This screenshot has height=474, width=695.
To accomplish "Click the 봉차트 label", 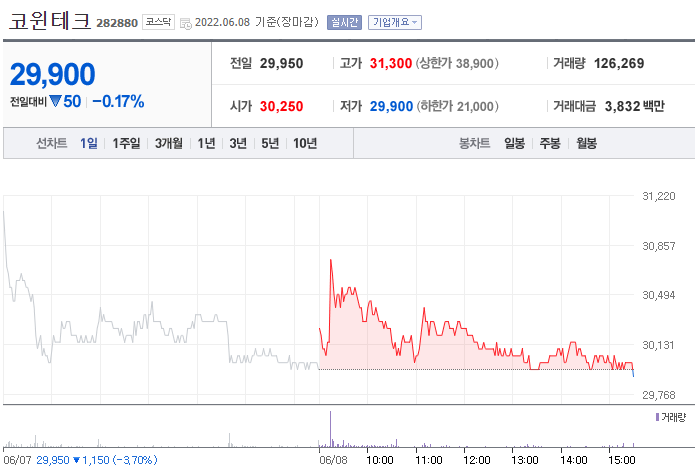I will point(475,143).
